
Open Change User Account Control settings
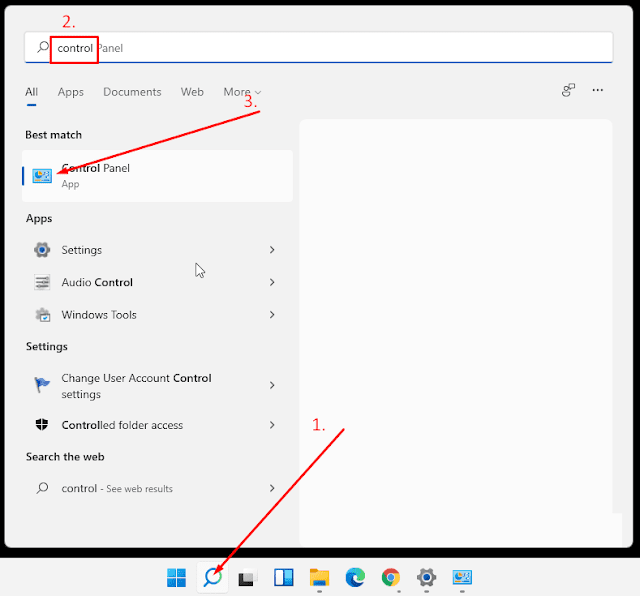[x=158, y=386]
